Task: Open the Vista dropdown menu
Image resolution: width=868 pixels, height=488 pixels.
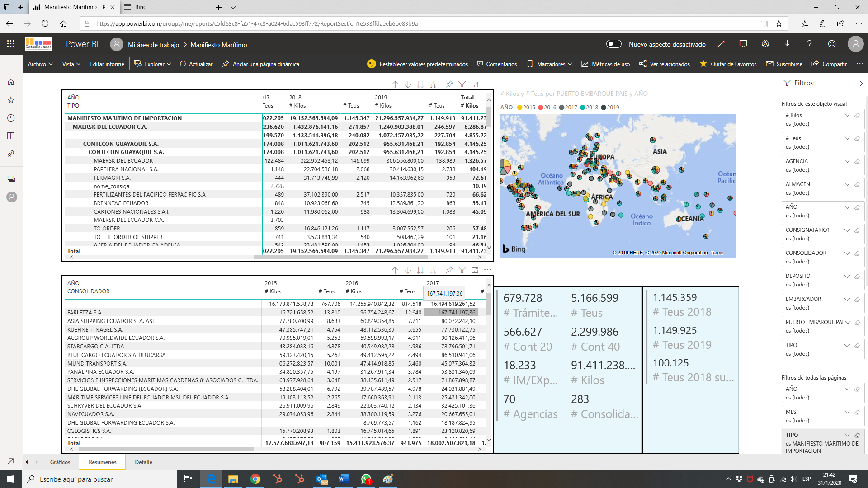Action: (71, 64)
